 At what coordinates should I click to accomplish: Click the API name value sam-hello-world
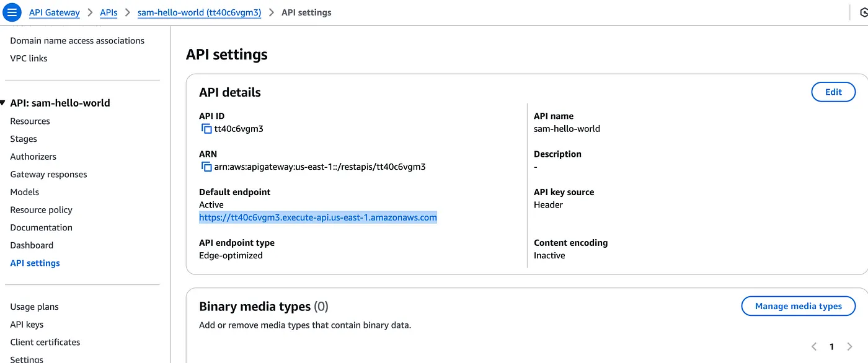(x=567, y=129)
